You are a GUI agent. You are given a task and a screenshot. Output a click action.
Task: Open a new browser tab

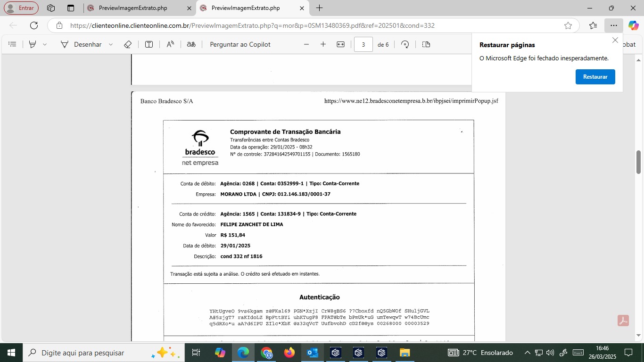coord(319,8)
